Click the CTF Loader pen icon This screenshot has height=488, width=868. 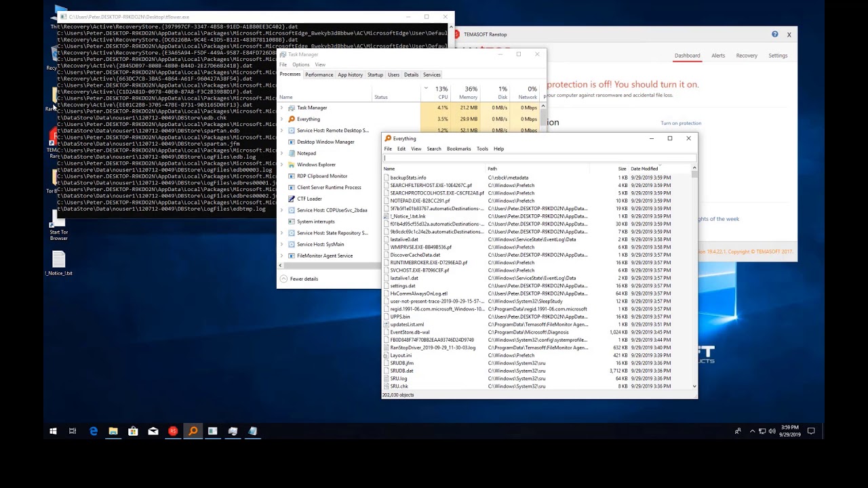[292, 199]
